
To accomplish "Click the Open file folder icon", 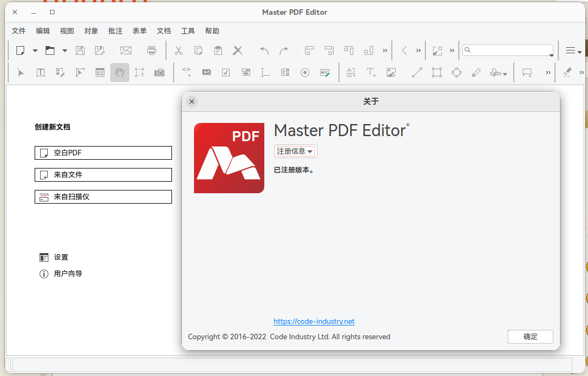I will (50, 50).
